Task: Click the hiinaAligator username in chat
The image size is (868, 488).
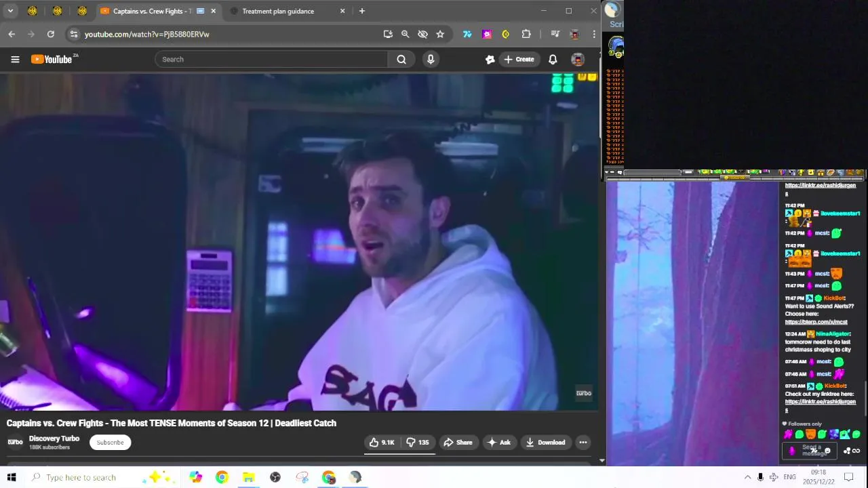Action: 833,334
